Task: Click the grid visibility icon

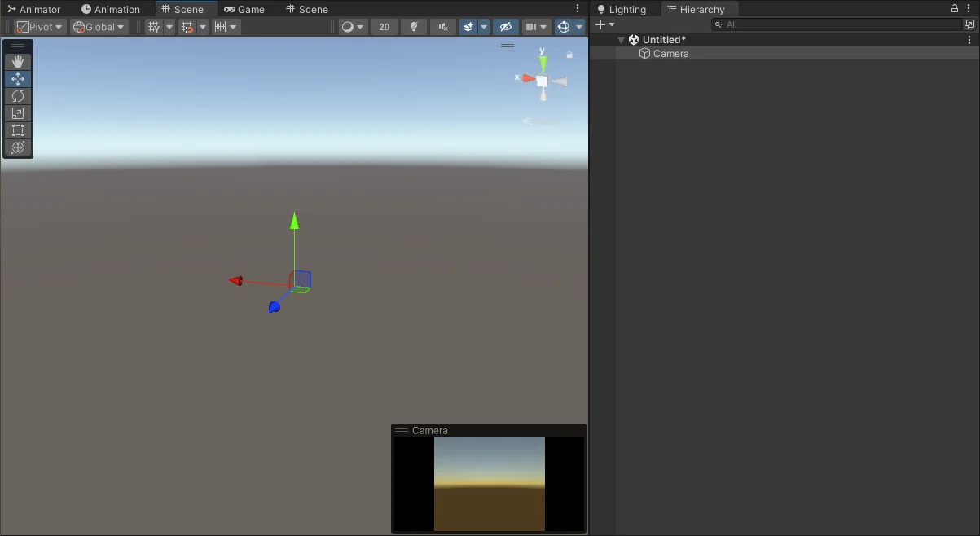Action: tap(154, 27)
